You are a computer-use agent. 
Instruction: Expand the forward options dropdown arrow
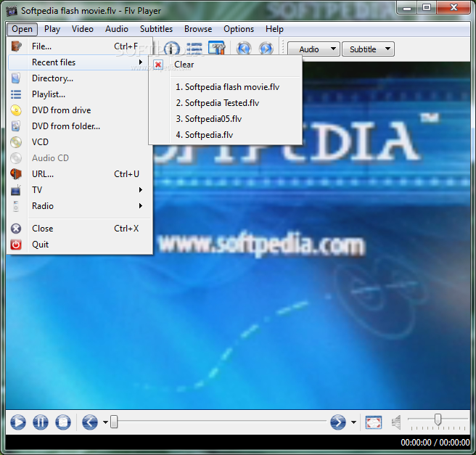pyautogui.click(x=353, y=422)
